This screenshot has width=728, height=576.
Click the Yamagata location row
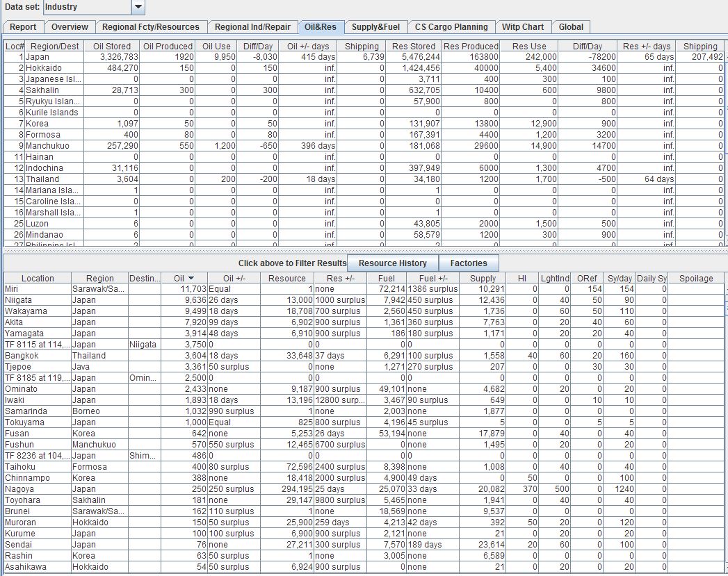(x=364, y=334)
